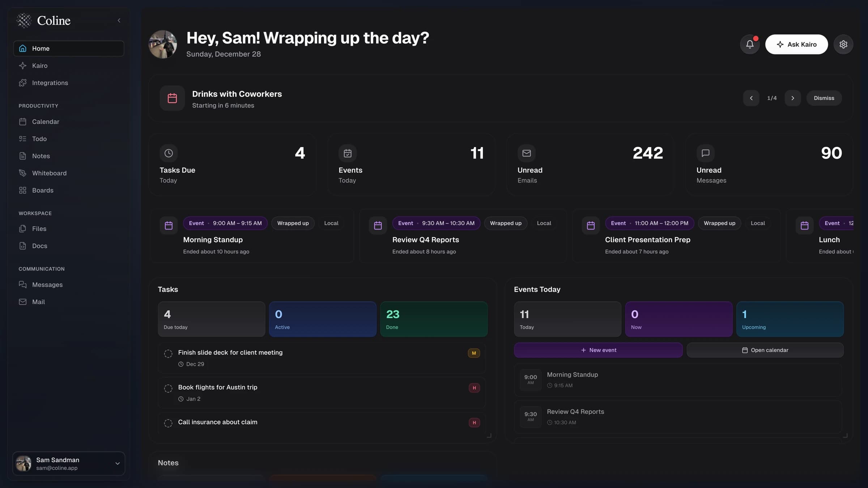Open Integrations from the sidebar

tap(50, 82)
